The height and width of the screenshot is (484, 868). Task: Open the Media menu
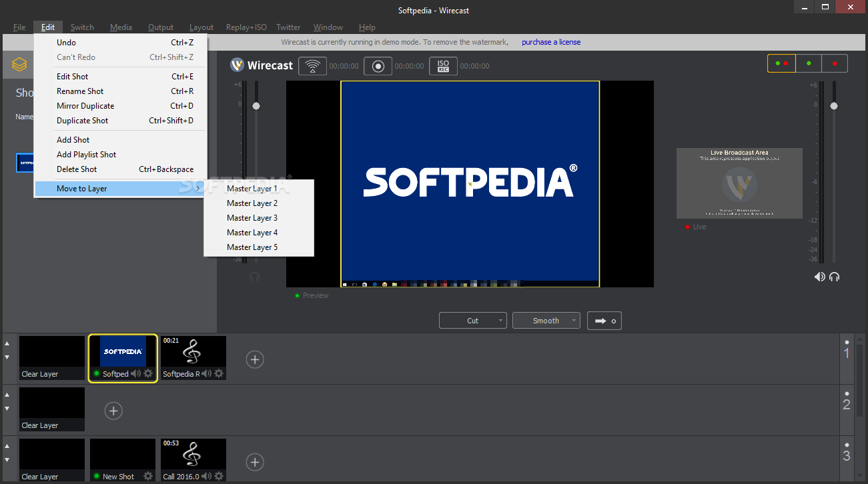(121, 27)
